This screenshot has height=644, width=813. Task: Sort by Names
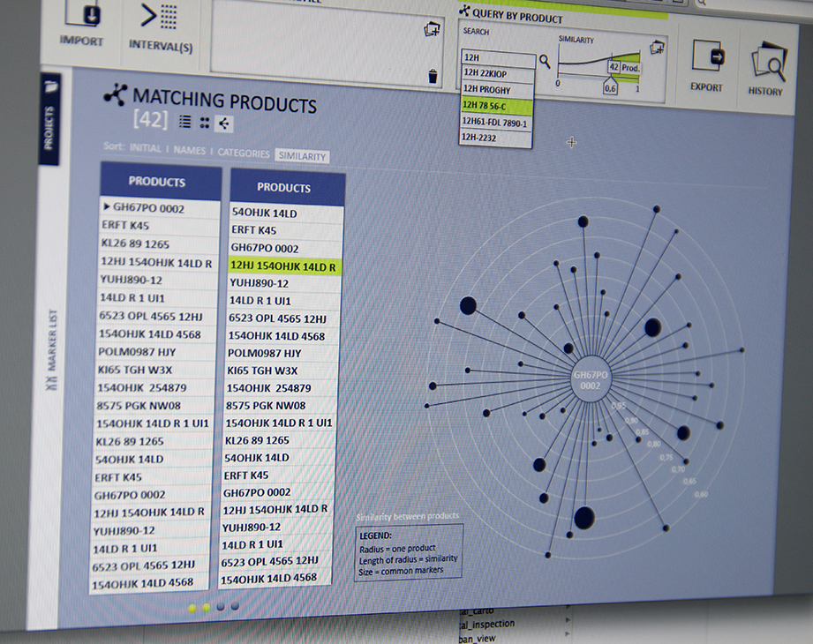point(189,150)
